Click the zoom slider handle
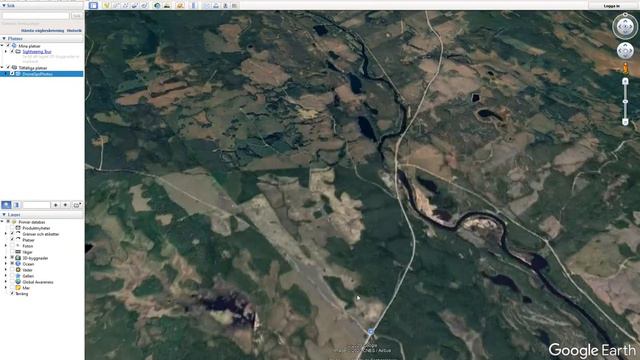This screenshot has width=640, height=360. click(x=625, y=101)
